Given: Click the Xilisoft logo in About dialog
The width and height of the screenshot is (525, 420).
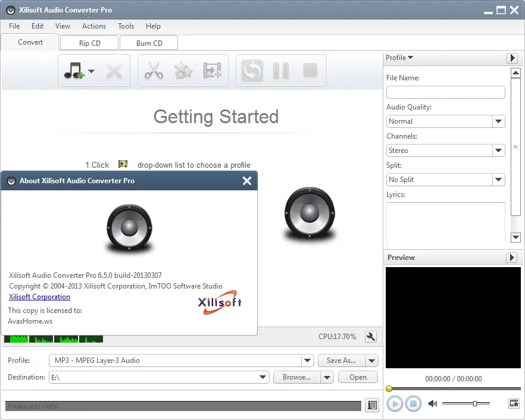Looking at the screenshot, I should click(x=220, y=302).
